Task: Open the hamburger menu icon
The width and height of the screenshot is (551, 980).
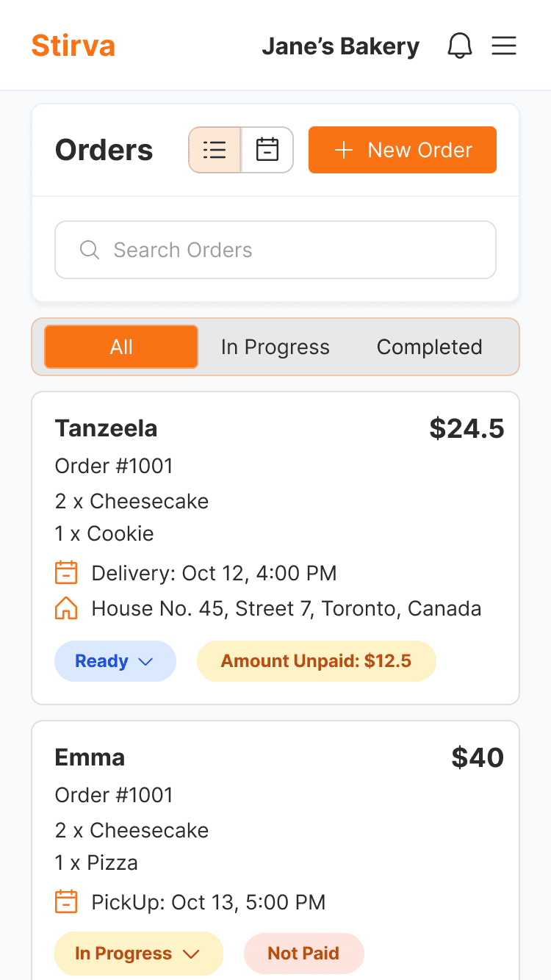Action: pyautogui.click(x=504, y=46)
